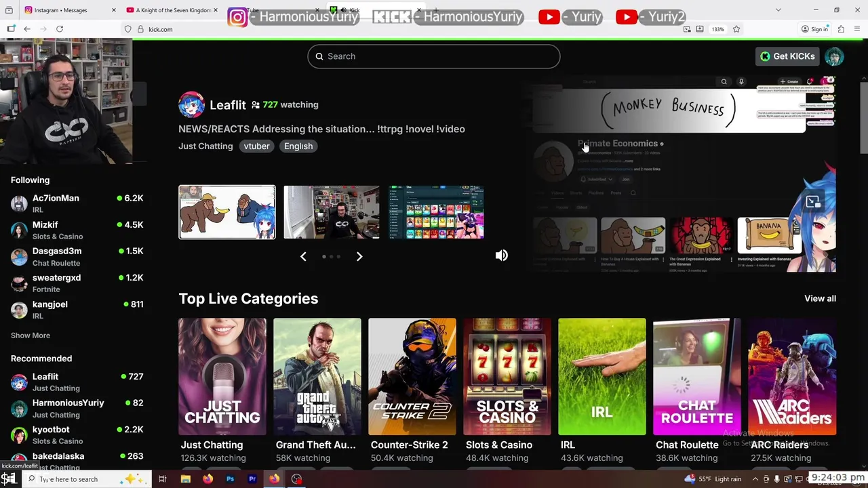Viewport: 868px width, 488px height.
Task: Expand the list all tabs chevron
Action: tap(778, 10)
